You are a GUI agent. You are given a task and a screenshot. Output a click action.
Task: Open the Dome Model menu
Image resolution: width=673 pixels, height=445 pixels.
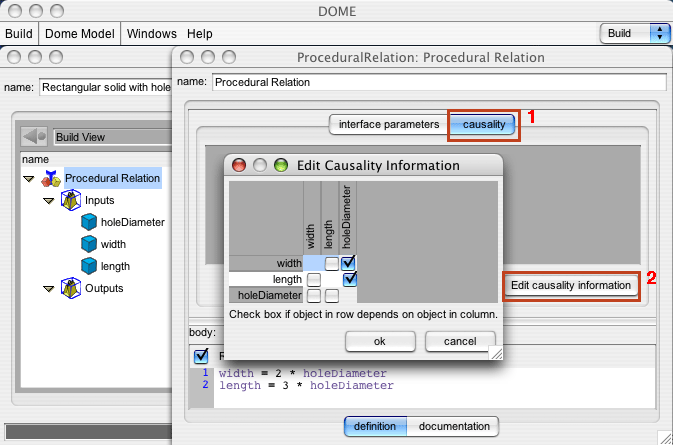click(80, 33)
